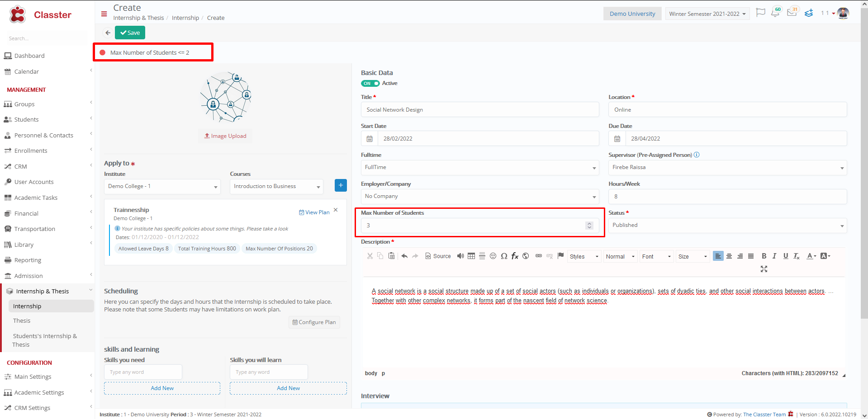Image resolution: width=868 pixels, height=419 pixels.
Task: Open the View Plan link
Action: (314, 212)
